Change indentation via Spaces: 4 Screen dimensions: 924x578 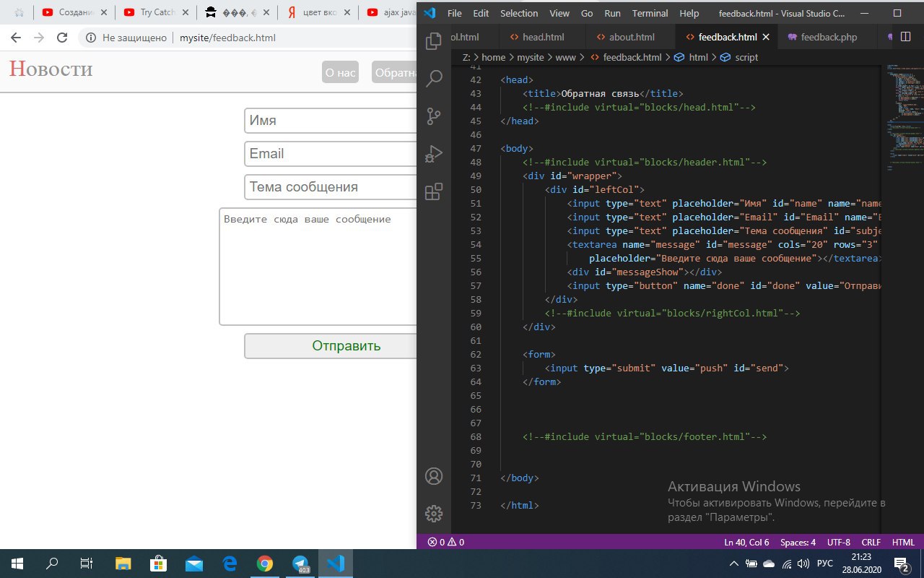(798, 542)
